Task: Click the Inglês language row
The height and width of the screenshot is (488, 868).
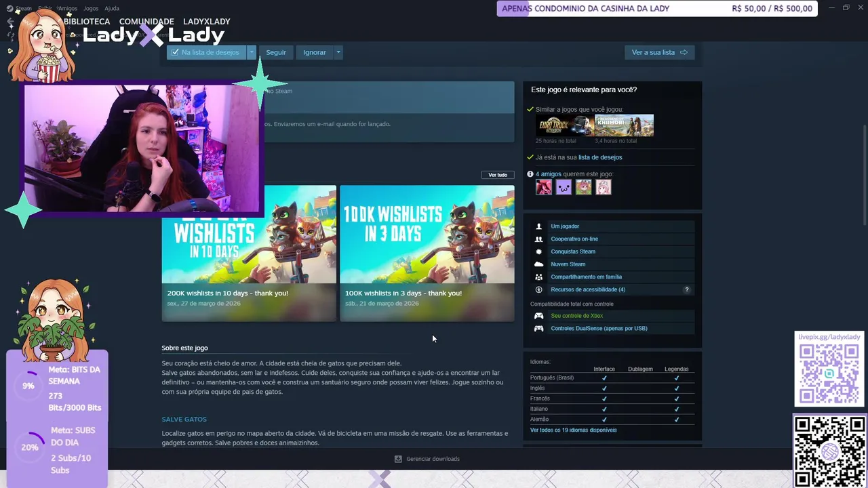Action: (x=612, y=388)
